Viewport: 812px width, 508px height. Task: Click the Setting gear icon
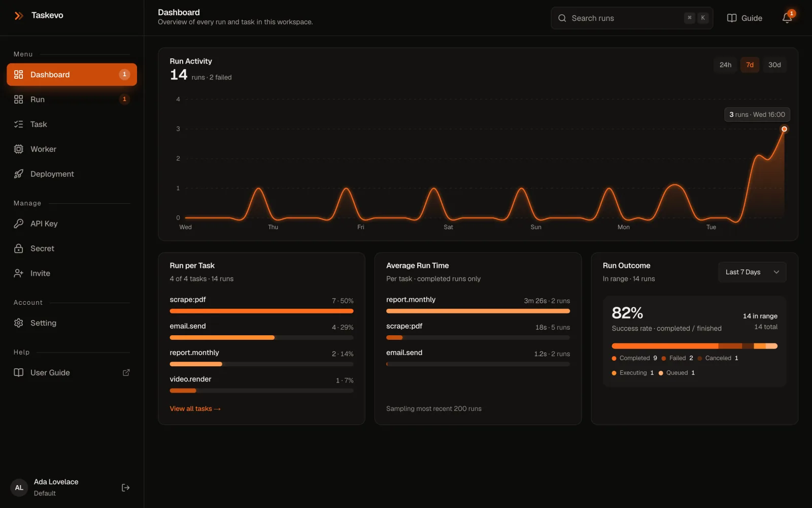click(19, 323)
